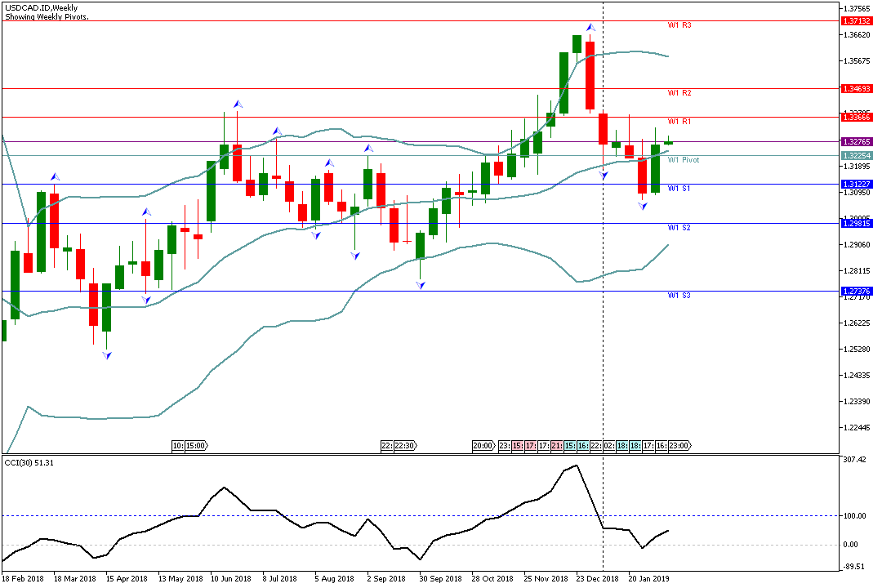Click the red 1.37132 price tag

pos(857,20)
